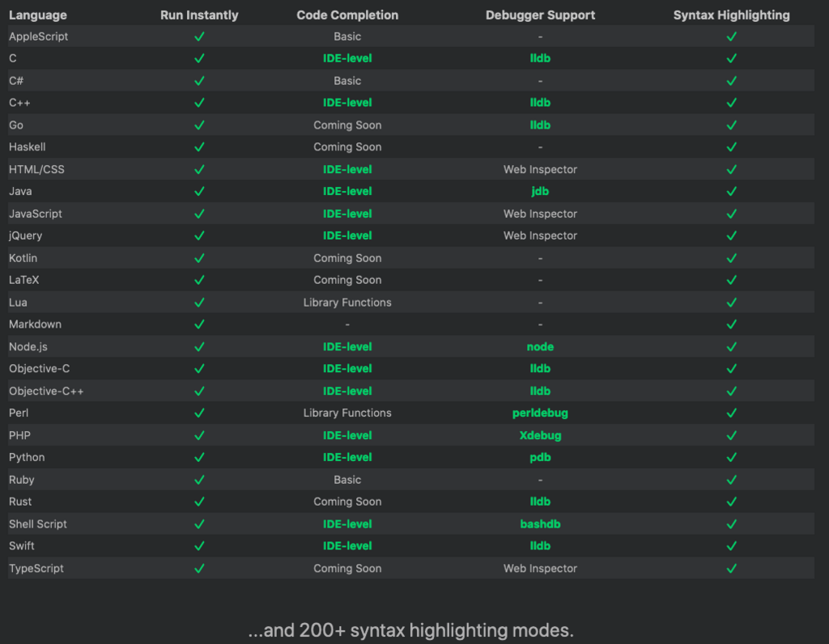Click the Run Instantly checkmark for Lua
This screenshot has height=644, width=829.
(x=199, y=303)
